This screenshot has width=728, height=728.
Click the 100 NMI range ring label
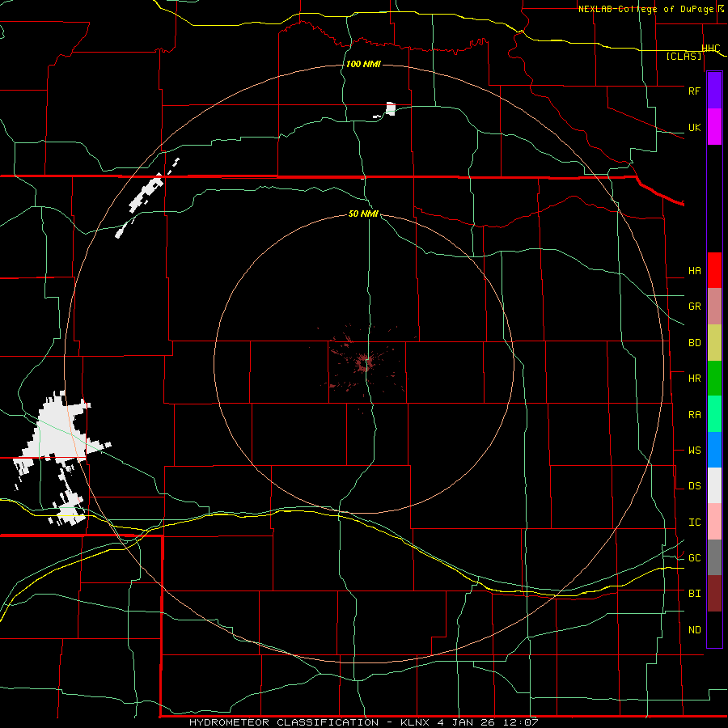[x=363, y=64]
